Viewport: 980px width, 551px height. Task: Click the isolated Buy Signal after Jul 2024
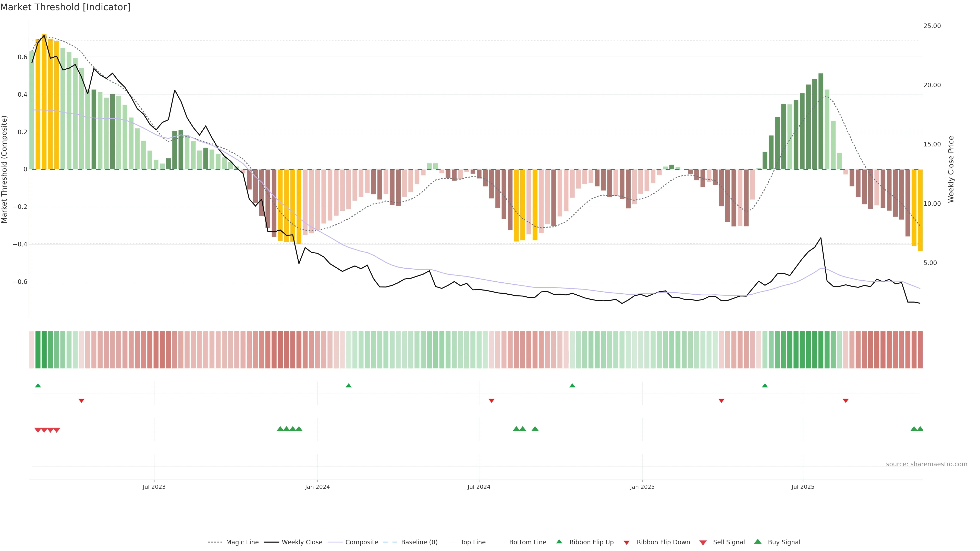(x=535, y=429)
